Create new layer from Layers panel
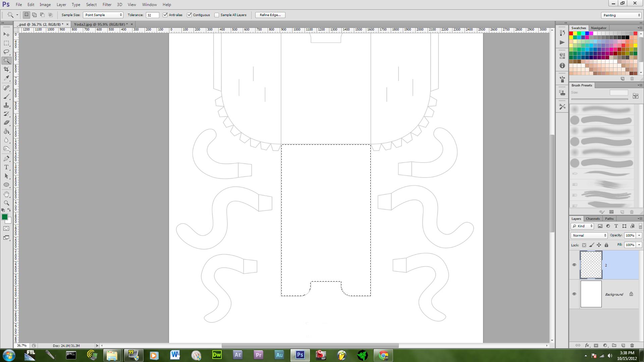644x362 pixels. 623,345
